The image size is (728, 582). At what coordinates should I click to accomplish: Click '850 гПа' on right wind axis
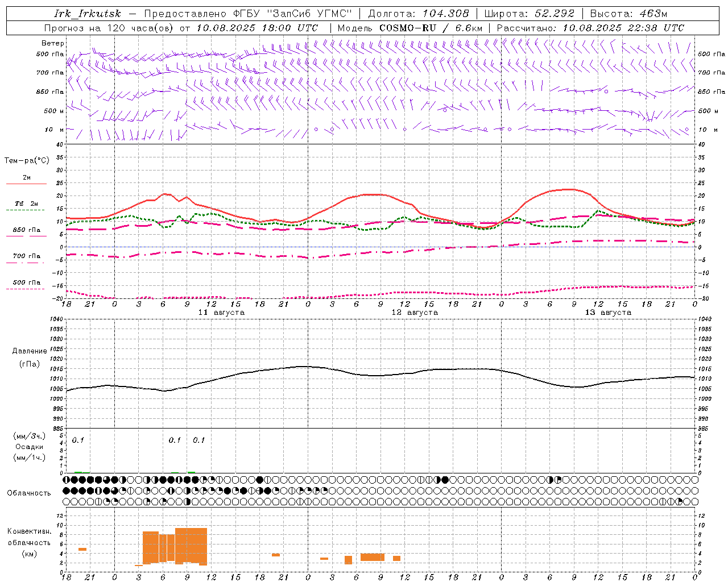pos(712,92)
